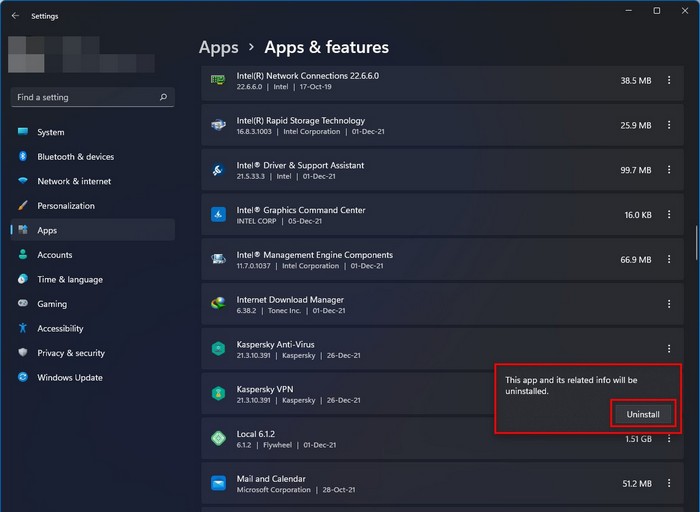The width and height of the screenshot is (700, 512).
Task: Open Network & internet settings
Action: (x=74, y=181)
